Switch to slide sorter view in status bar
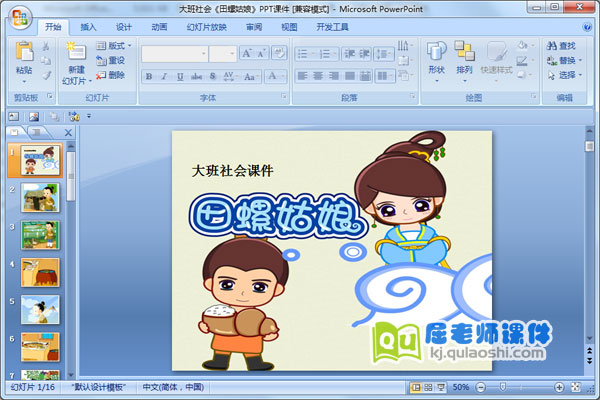The width and height of the screenshot is (600, 400). 428,387
